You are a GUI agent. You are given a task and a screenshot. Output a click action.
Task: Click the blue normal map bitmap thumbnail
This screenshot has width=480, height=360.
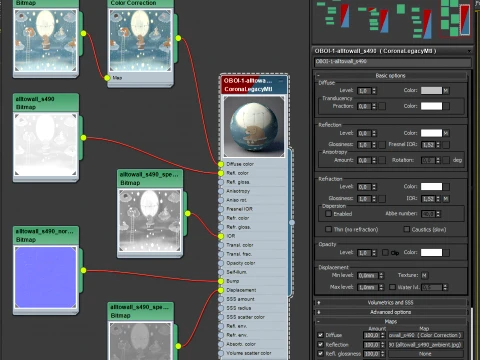[x=46, y=277]
